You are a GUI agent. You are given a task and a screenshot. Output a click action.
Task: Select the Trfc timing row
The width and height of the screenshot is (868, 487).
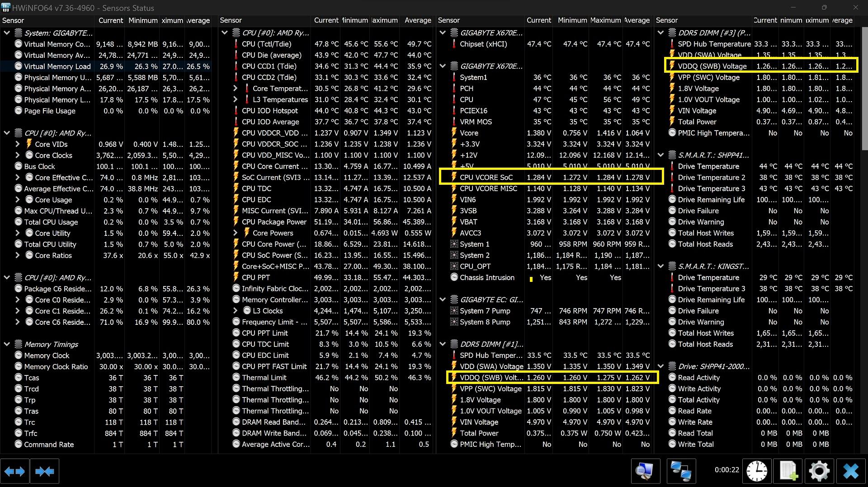107,433
